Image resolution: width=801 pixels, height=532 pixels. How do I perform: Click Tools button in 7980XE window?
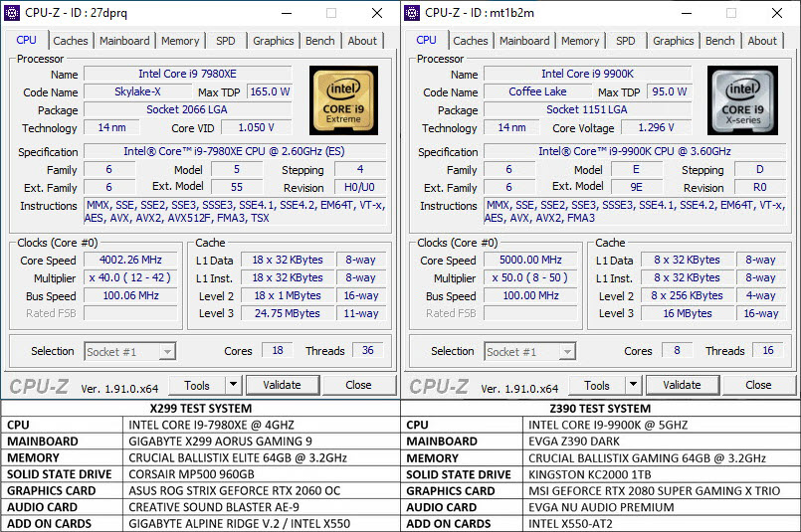coord(197,385)
